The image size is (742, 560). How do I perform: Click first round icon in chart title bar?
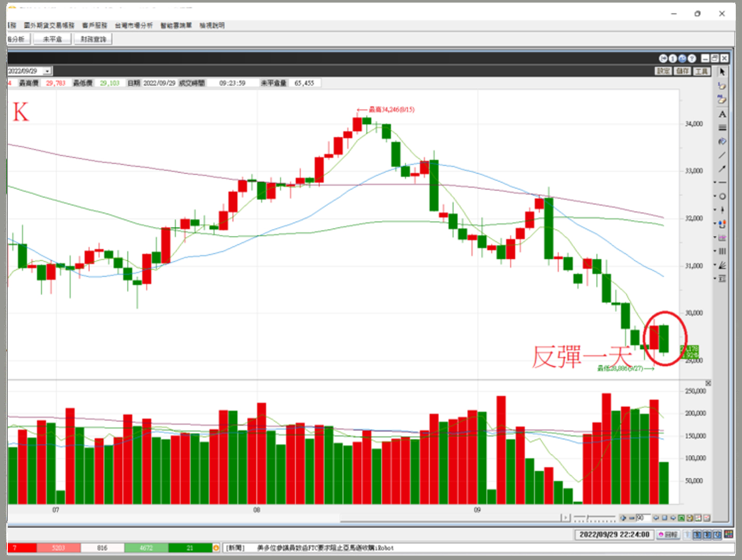663,58
